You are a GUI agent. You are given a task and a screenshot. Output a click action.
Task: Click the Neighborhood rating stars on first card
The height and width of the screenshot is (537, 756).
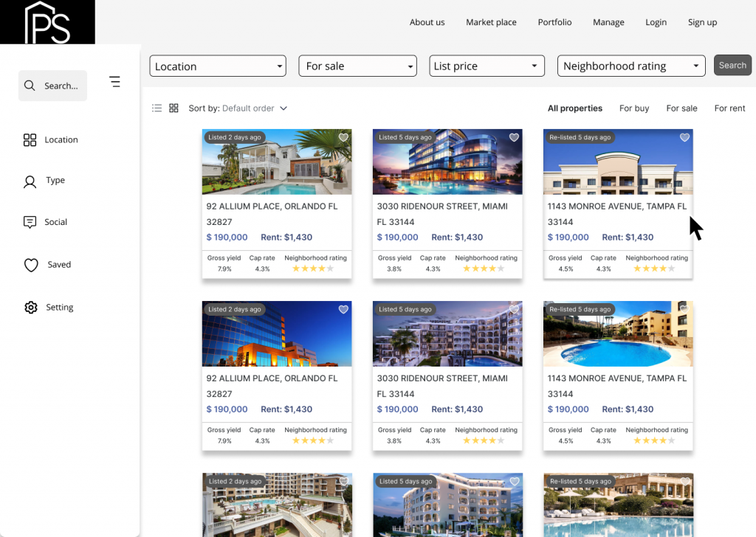313,269
